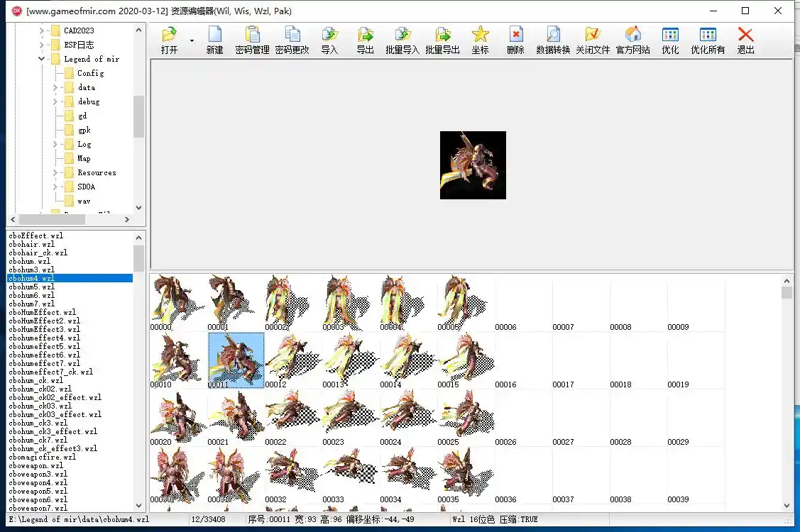Click the 优化 optimize icon
The height and width of the screenshot is (532, 800).
tap(670, 40)
